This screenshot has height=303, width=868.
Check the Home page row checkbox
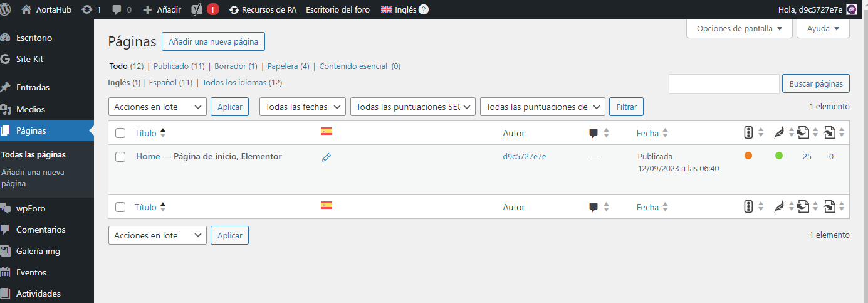[121, 157]
